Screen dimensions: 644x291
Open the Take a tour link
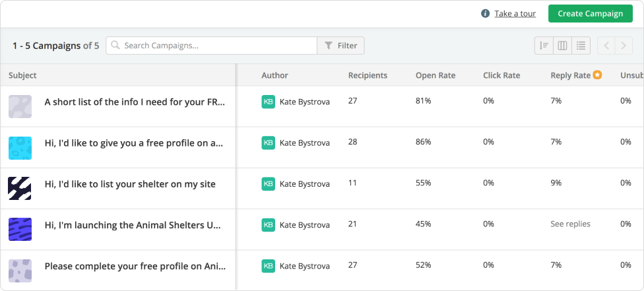click(515, 14)
